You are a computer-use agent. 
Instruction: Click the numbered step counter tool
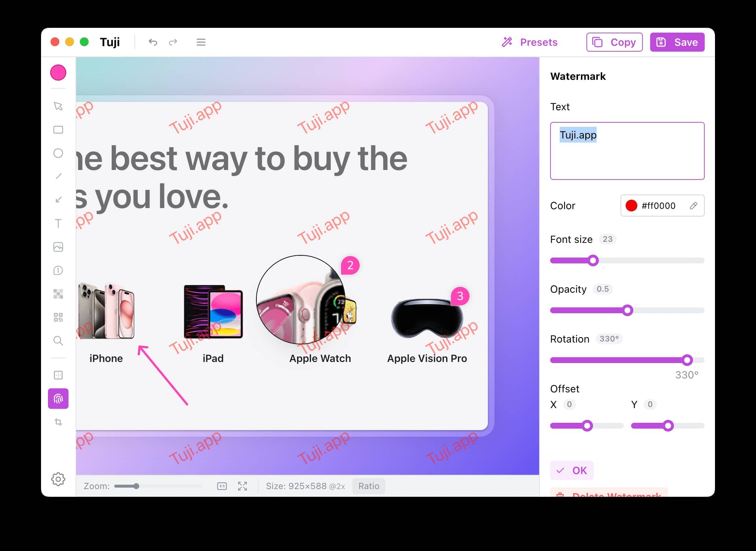click(x=58, y=270)
